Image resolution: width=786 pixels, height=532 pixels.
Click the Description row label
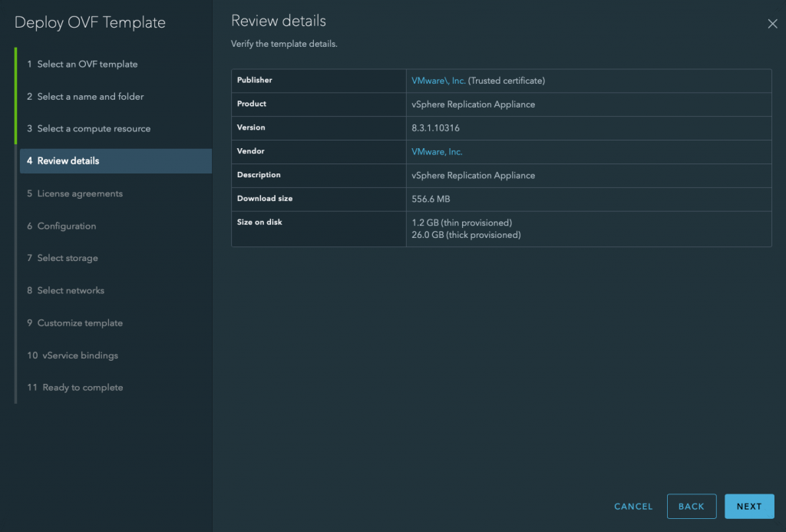[259, 174]
